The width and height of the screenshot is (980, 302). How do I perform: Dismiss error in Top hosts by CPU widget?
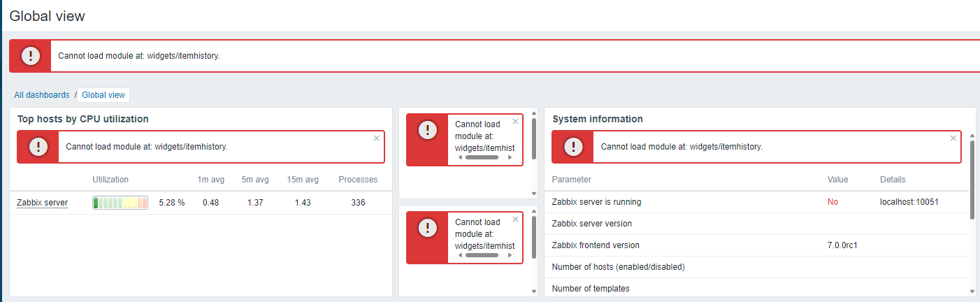tap(377, 138)
